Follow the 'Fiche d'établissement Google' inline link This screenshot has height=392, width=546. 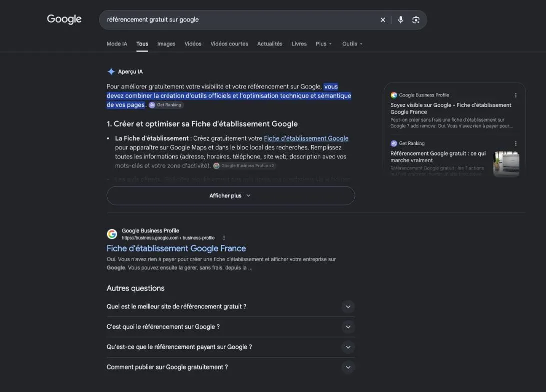(306, 138)
